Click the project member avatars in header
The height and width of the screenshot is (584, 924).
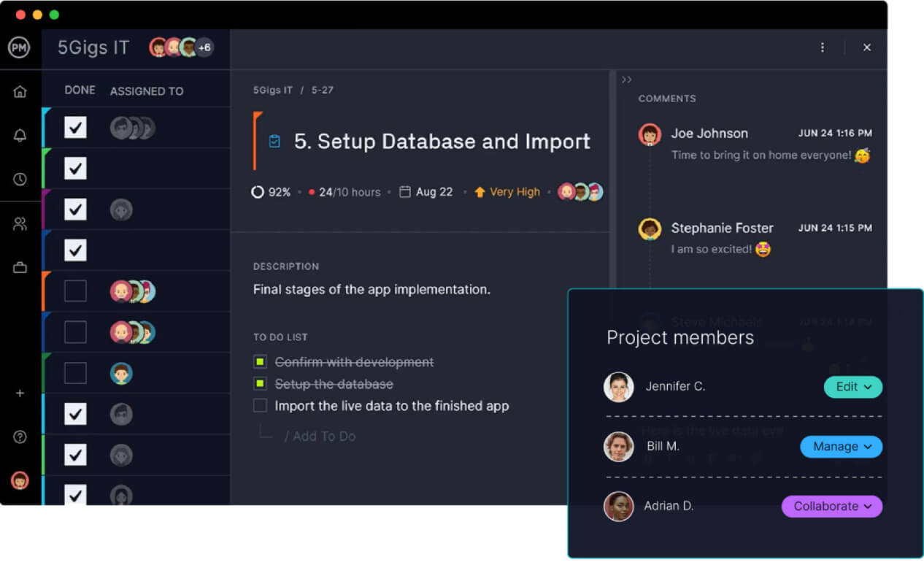(174, 47)
